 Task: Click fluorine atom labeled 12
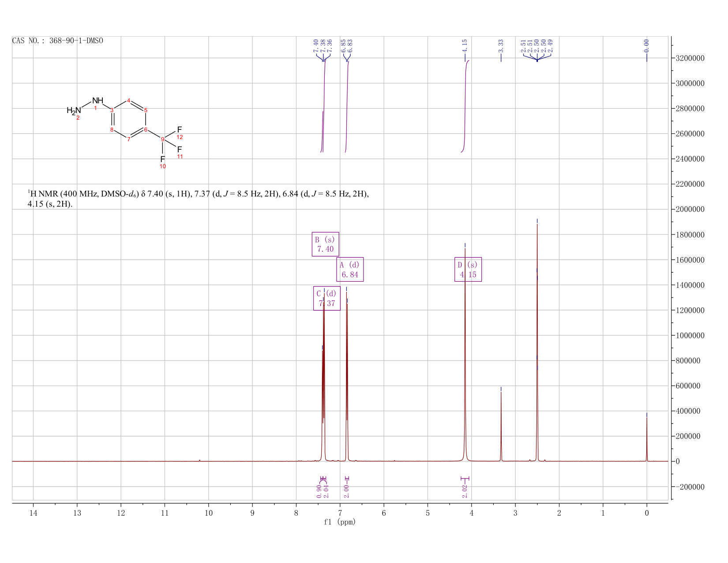(180, 129)
